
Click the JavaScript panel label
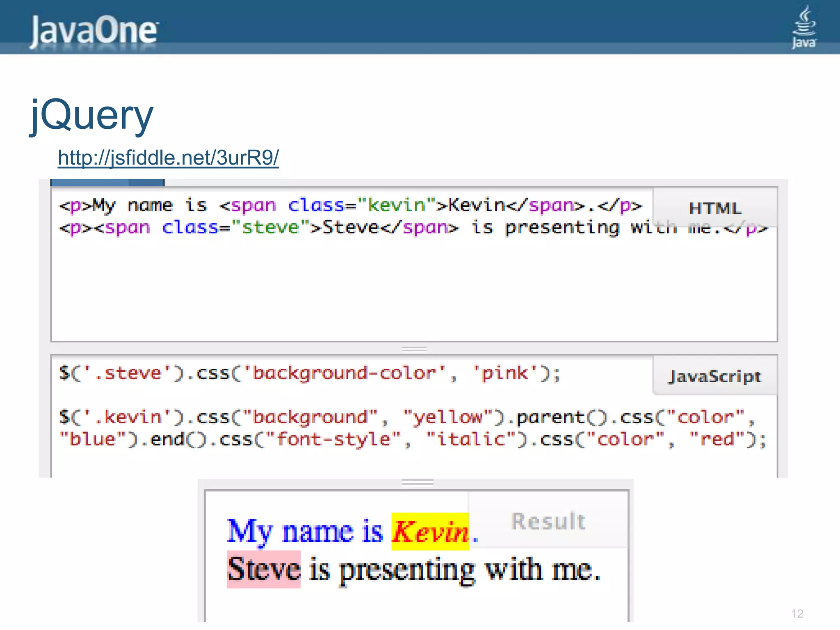tap(715, 376)
